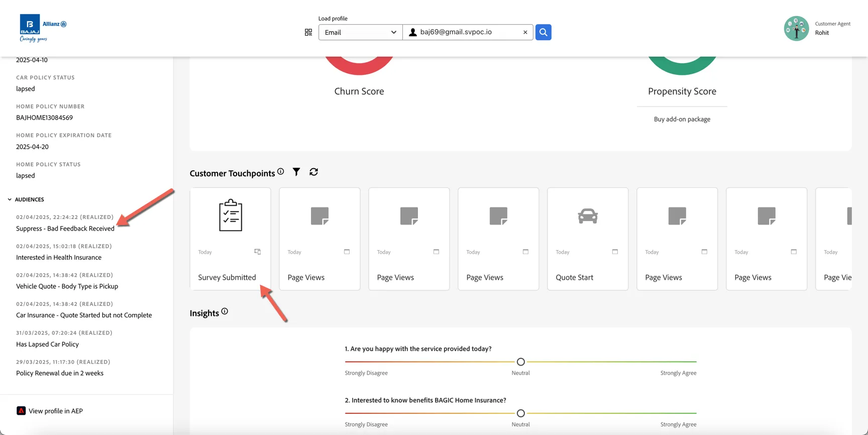This screenshot has height=435, width=868.
Task: Click the Customer Touchpoints heading
Action: pyautogui.click(x=233, y=173)
